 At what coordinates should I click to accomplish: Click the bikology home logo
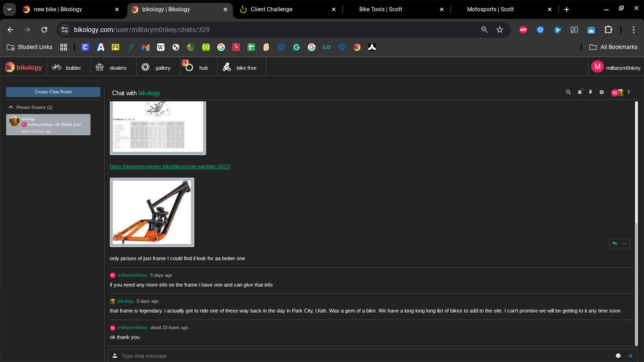[x=24, y=66]
